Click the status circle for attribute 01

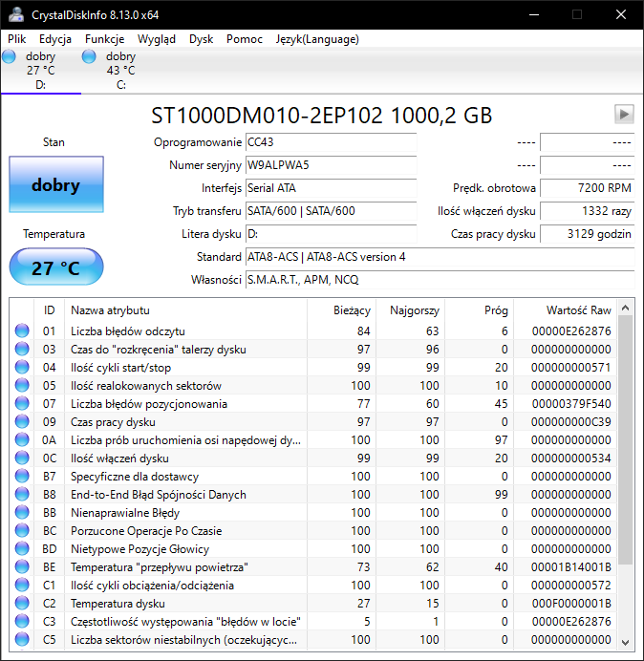point(22,330)
